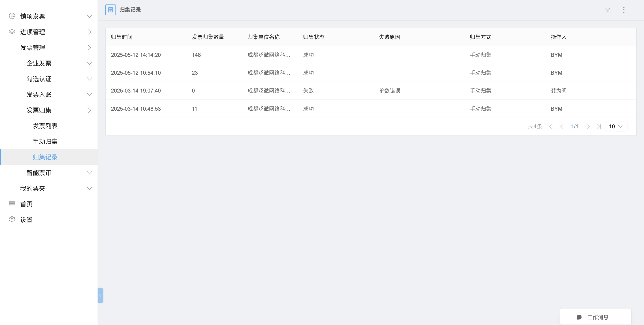
Task: Click the 设置 gear icon
Action: coord(12,219)
